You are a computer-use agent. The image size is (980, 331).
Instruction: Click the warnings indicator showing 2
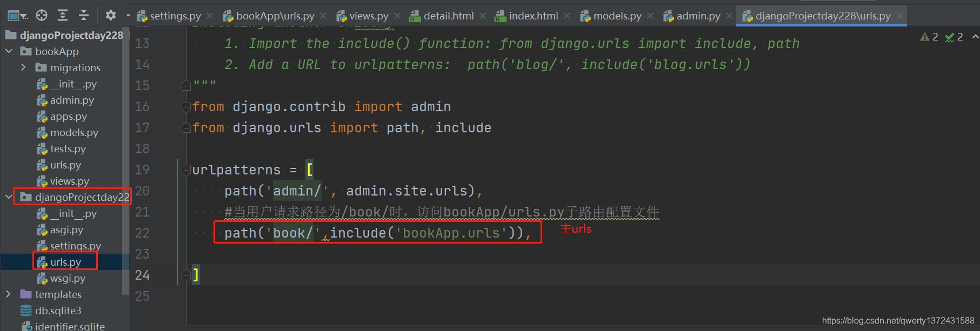pyautogui.click(x=929, y=37)
